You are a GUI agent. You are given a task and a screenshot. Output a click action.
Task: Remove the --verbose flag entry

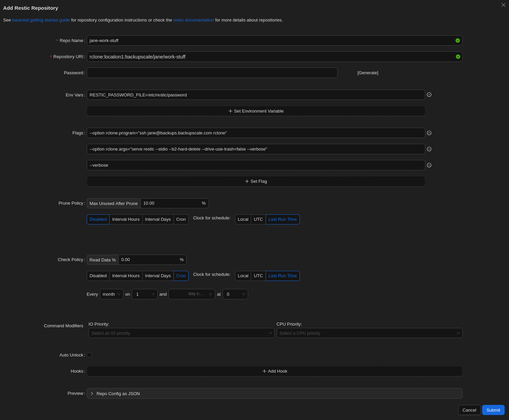(429, 165)
